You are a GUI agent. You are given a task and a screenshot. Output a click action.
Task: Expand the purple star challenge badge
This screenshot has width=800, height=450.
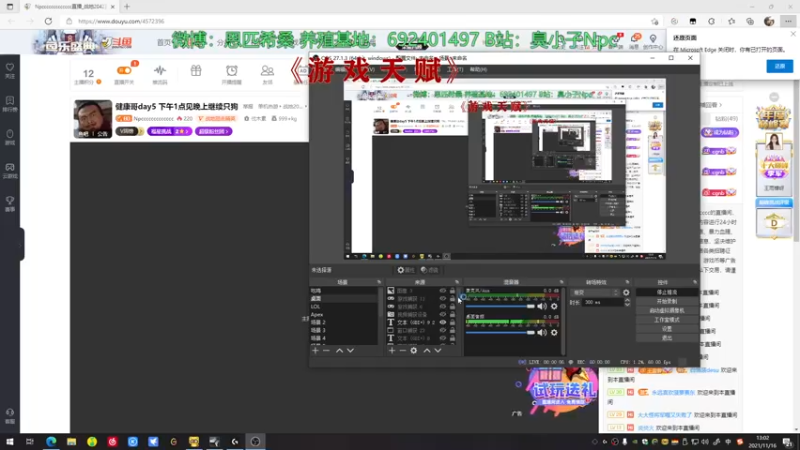169,132
